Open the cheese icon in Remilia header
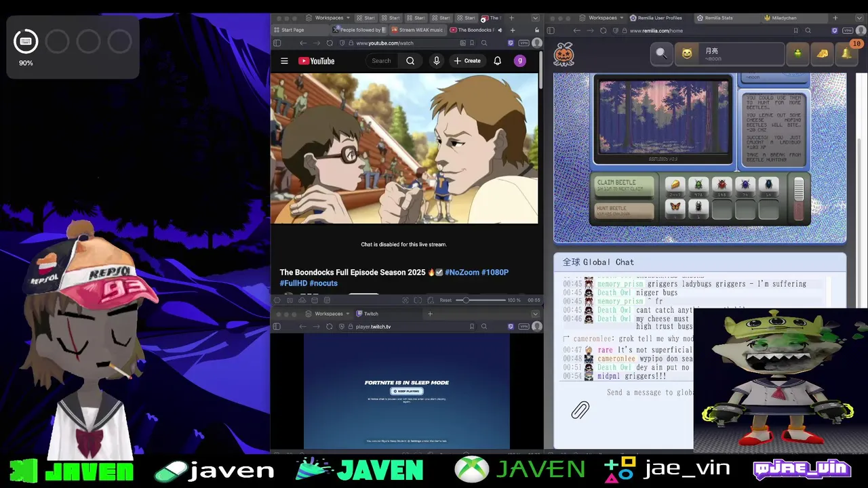The height and width of the screenshot is (488, 868). click(x=822, y=54)
